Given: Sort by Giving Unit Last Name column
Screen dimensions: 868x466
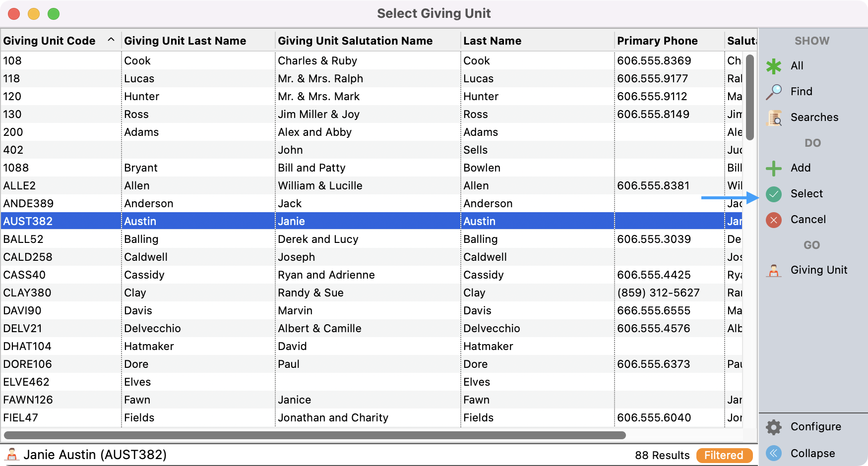Looking at the screenshot, I should [x=185, y=41].
